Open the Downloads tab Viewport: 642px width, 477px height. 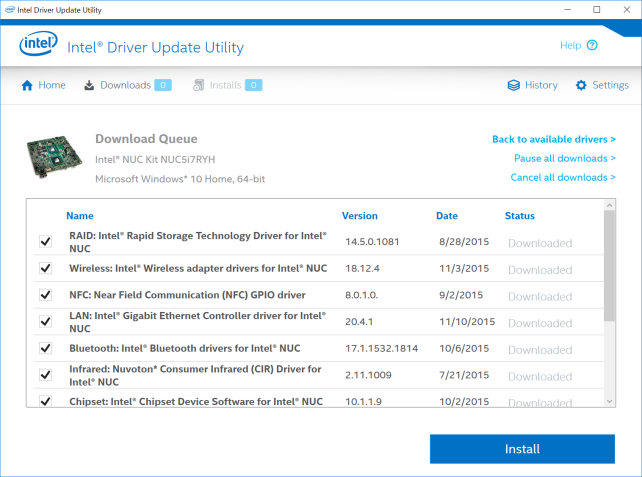coord(128,85)
